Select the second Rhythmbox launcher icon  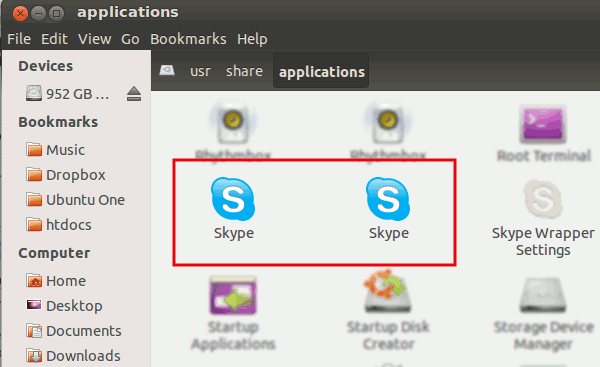tap(388, 122)
